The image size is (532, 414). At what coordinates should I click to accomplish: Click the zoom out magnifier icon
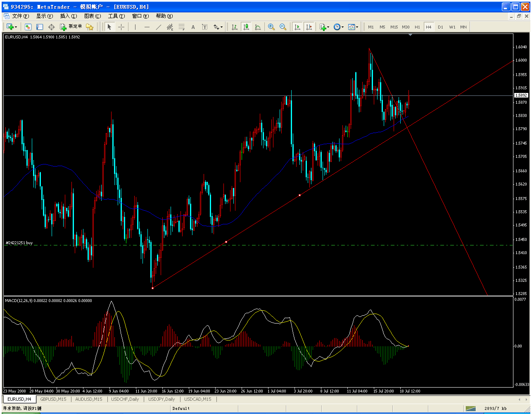[x=283, y=27]
